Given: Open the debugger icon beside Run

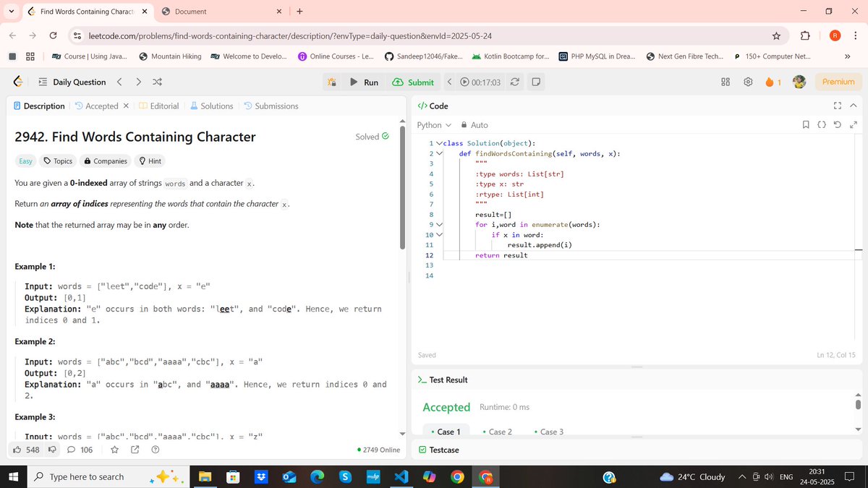Looking at the screenshot, I should point(331,82).
